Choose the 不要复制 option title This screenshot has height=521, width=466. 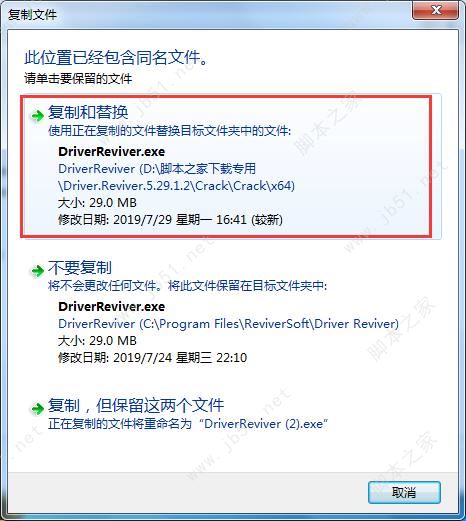point(80,267)
